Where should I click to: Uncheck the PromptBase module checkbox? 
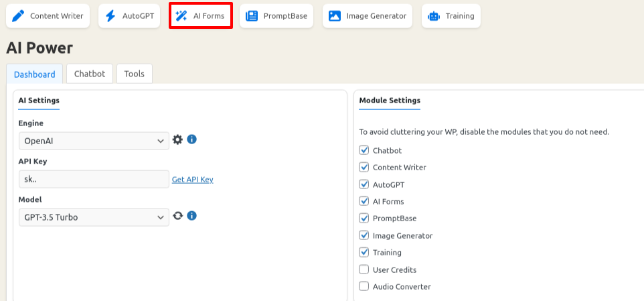point(364,218)
